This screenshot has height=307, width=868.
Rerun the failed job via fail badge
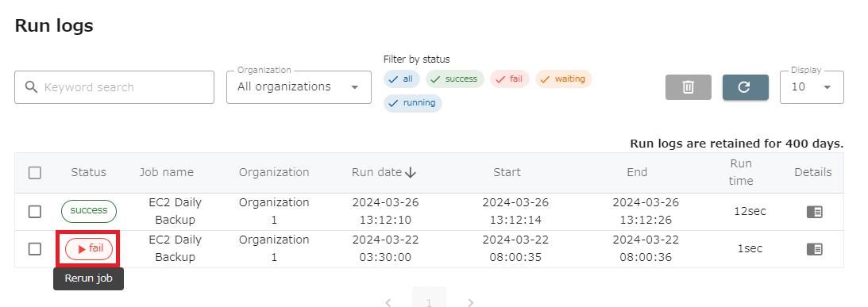coord(89,249)
